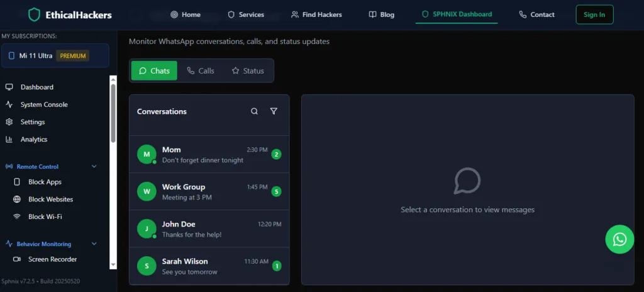Open Blog in top navigation
This screenshot has height=292, width=644.
coord(382,15)
